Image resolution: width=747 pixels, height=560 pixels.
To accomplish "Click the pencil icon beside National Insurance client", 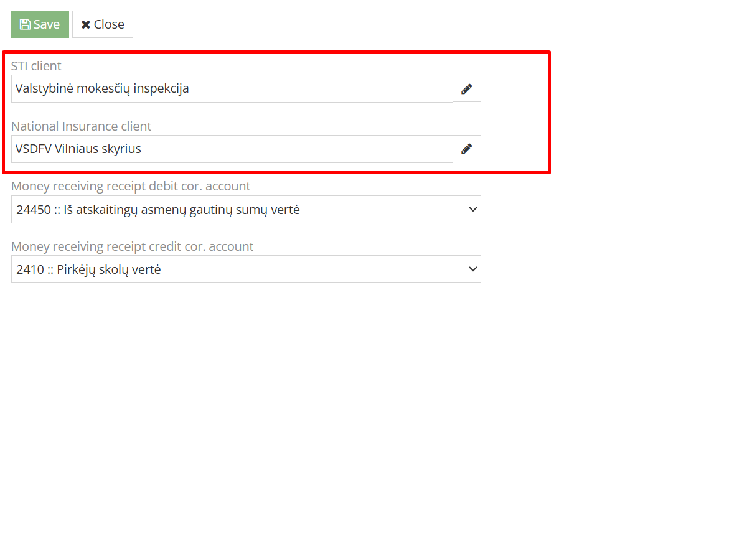I will (466, 149).
